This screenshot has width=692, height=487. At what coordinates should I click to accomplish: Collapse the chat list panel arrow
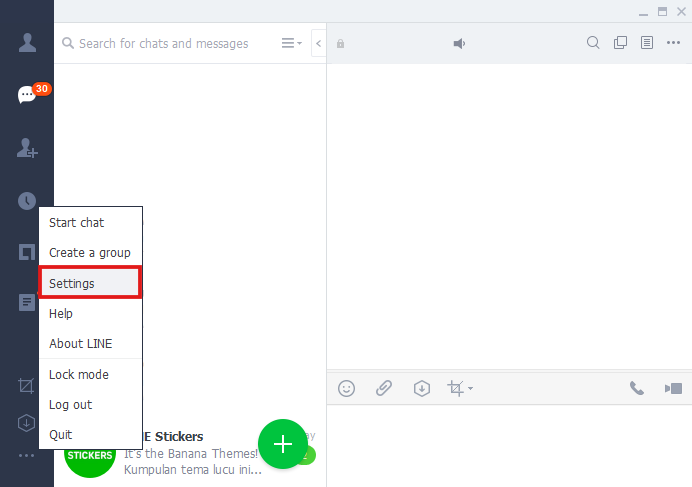point(319,43)
